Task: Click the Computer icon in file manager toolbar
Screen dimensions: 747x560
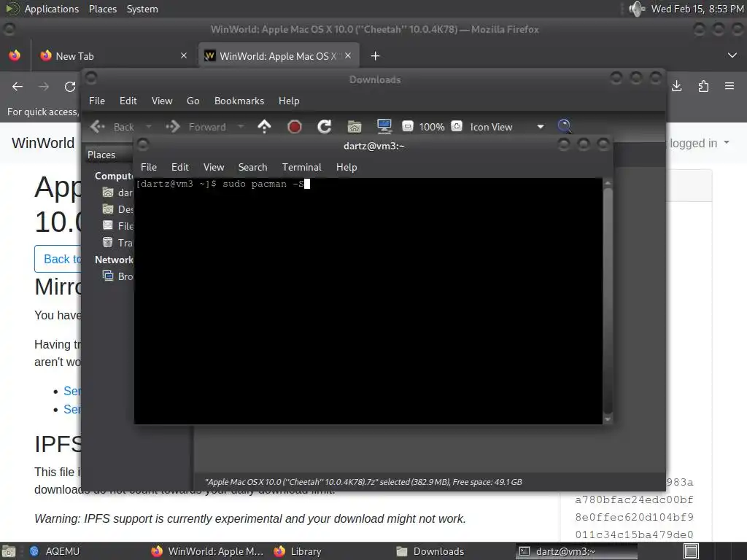Action: point(384,126)
